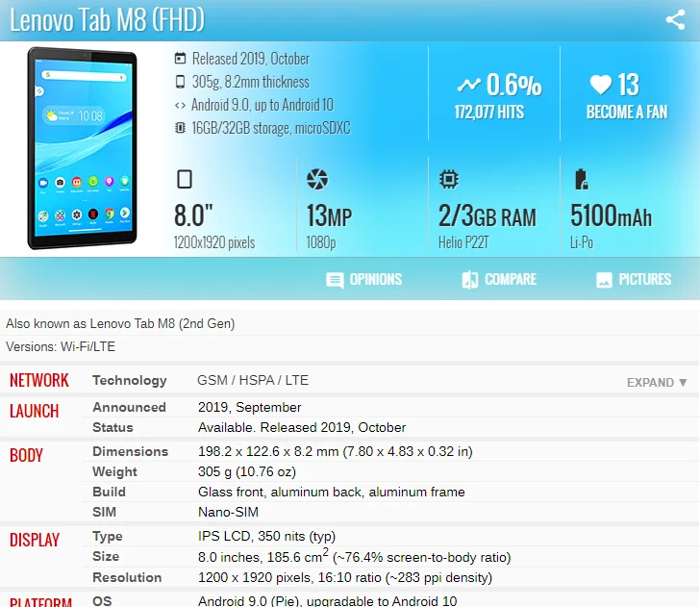Click the calendar release date icon

180,59
